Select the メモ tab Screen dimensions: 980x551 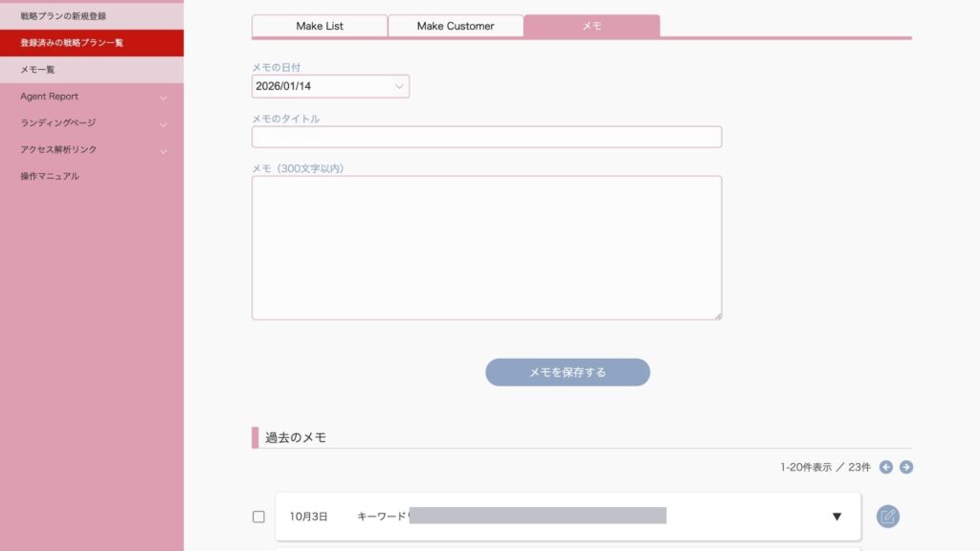pos(592,26)
